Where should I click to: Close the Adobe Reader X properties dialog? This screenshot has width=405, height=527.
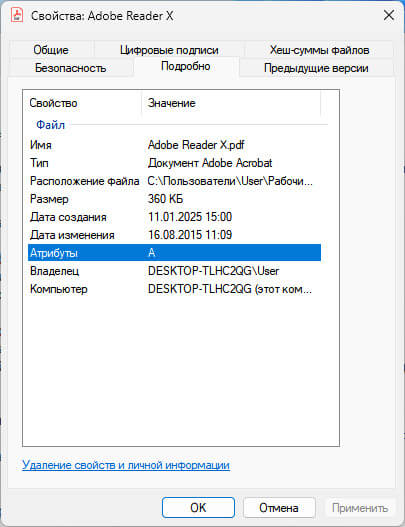pyautogui.click(x=389, y=15)
